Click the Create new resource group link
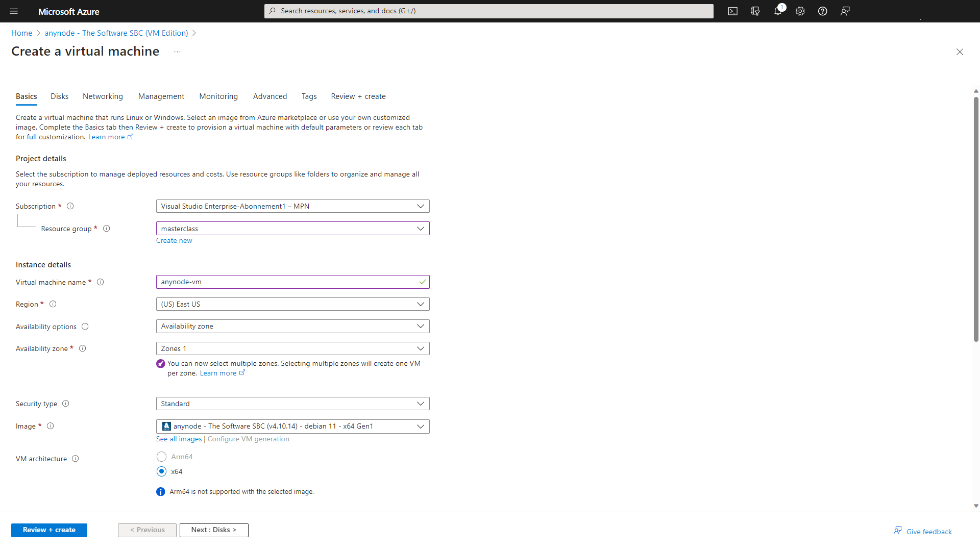 click(174, 240)
